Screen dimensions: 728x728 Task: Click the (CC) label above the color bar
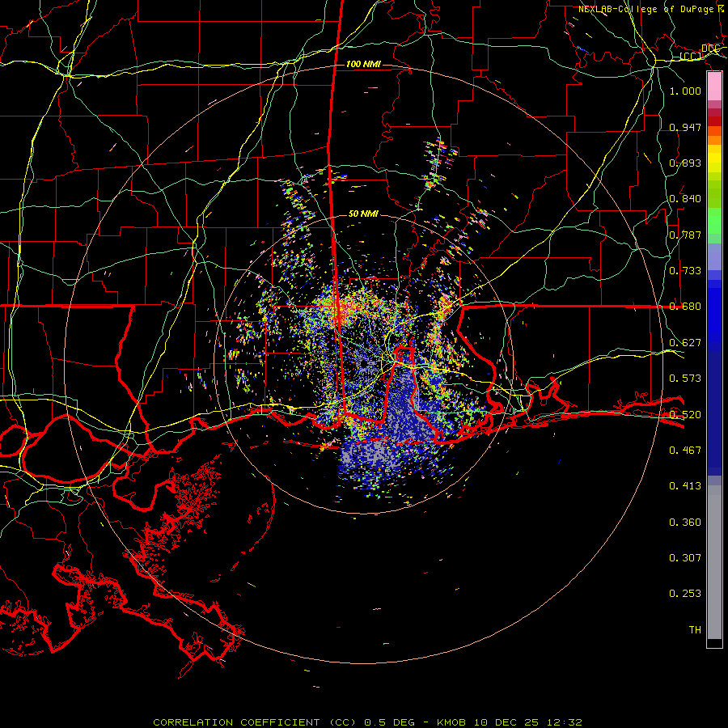[x=691, y=57]
